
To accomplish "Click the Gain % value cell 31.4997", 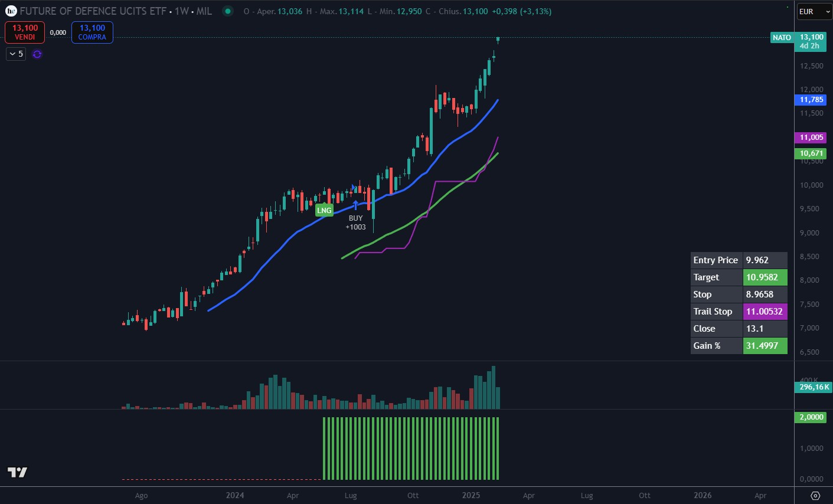I will [x=765, y=346].
